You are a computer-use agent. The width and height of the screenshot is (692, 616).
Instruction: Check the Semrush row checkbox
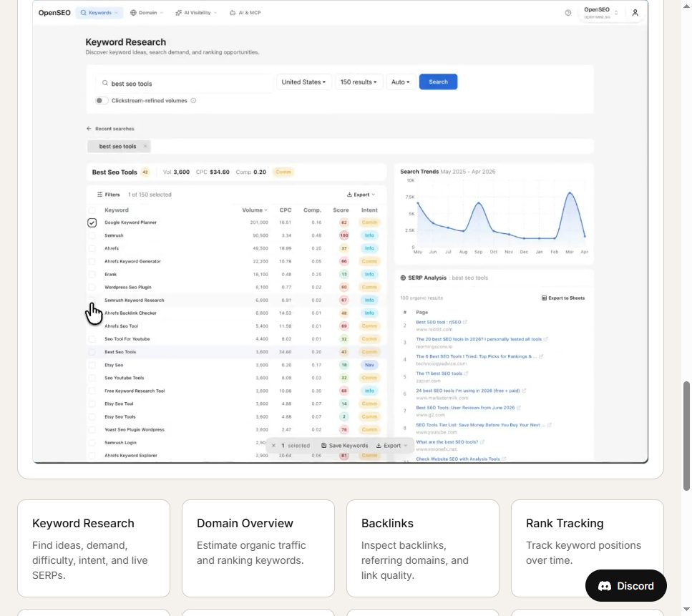tap(92, 235)
